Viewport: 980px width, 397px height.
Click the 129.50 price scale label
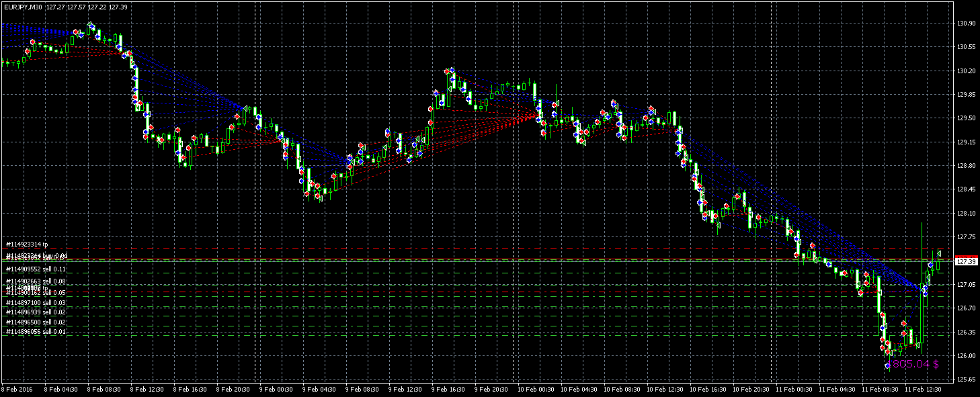pyautogui.click(x=967, y=118)
